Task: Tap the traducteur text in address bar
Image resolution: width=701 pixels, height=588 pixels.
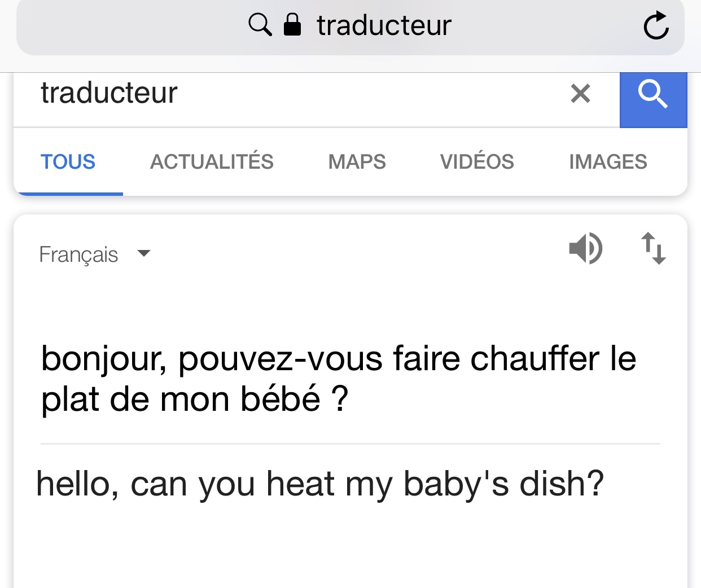Action: pos(384,25)
